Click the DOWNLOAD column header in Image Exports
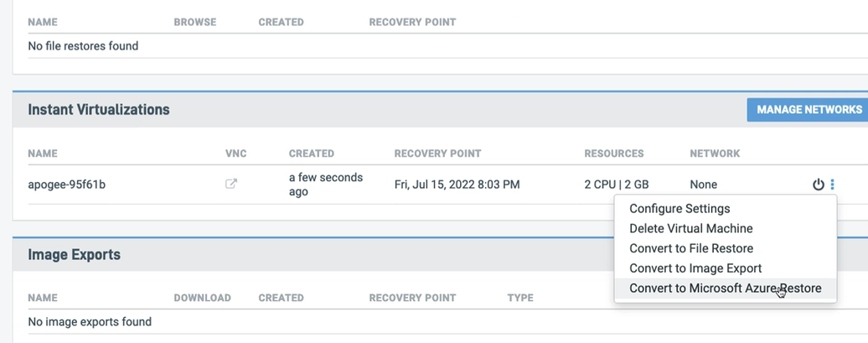Viewport: 868px width, 343px height. (x=202, y=298)
